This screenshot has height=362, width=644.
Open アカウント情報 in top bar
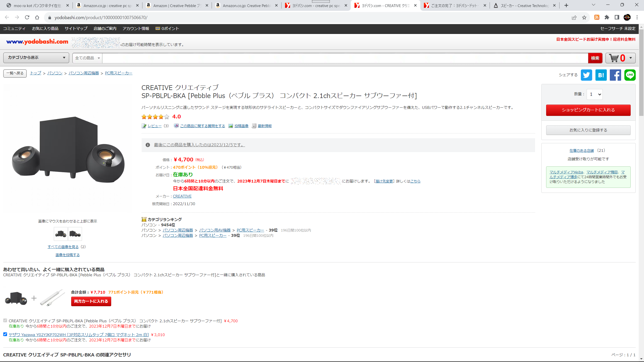tap(136, 29)
